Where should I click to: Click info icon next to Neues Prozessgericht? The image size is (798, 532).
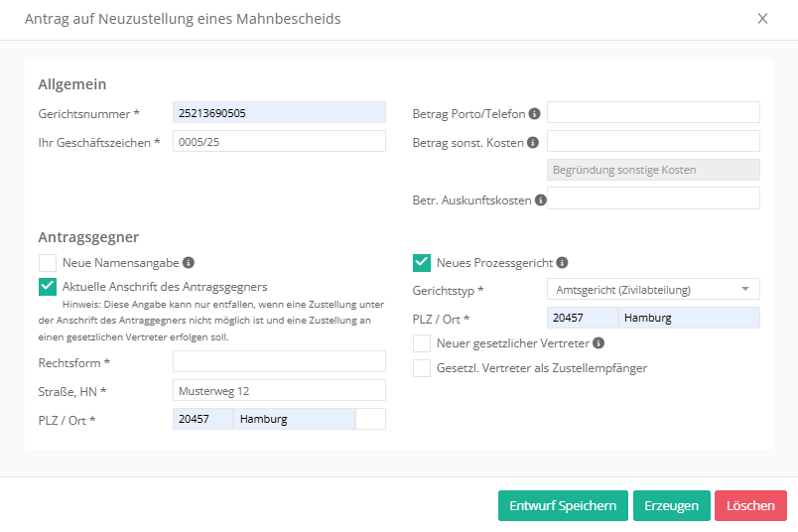click(562, 263)
